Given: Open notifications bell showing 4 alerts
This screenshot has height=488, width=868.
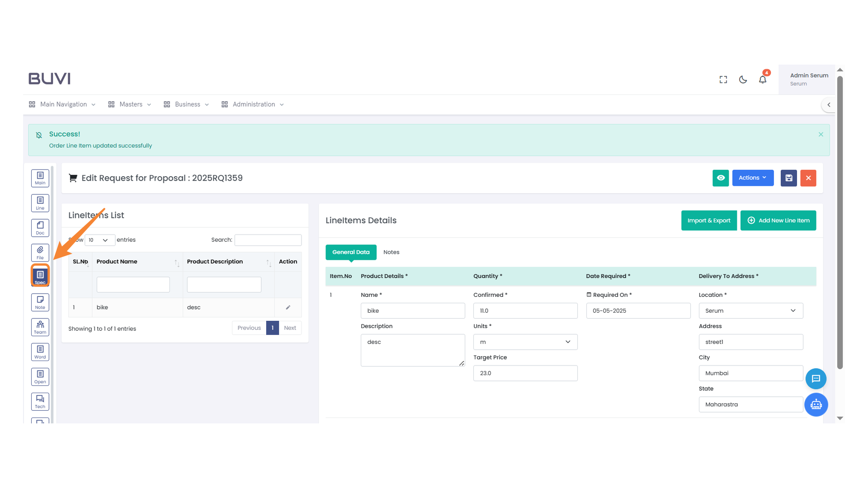Looking at the screenshot, I should point(763,79).
